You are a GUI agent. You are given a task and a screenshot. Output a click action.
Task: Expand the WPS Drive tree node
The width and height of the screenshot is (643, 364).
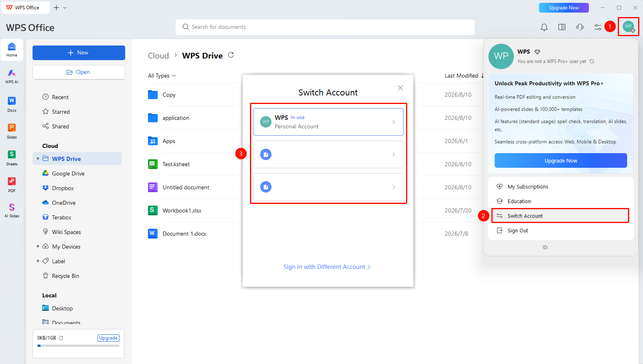38,158
